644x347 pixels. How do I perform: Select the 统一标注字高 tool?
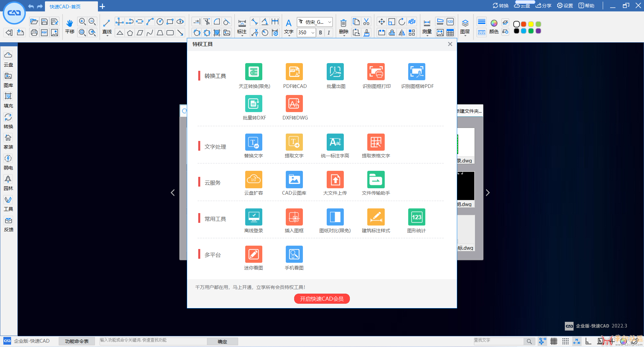click(x=335, y=146)
